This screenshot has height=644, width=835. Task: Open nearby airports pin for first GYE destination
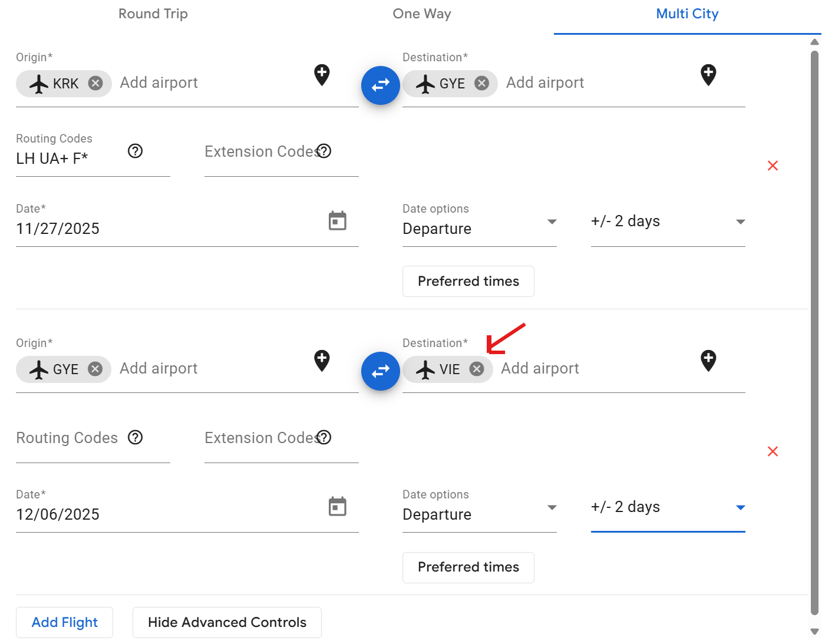click(708, 75)
